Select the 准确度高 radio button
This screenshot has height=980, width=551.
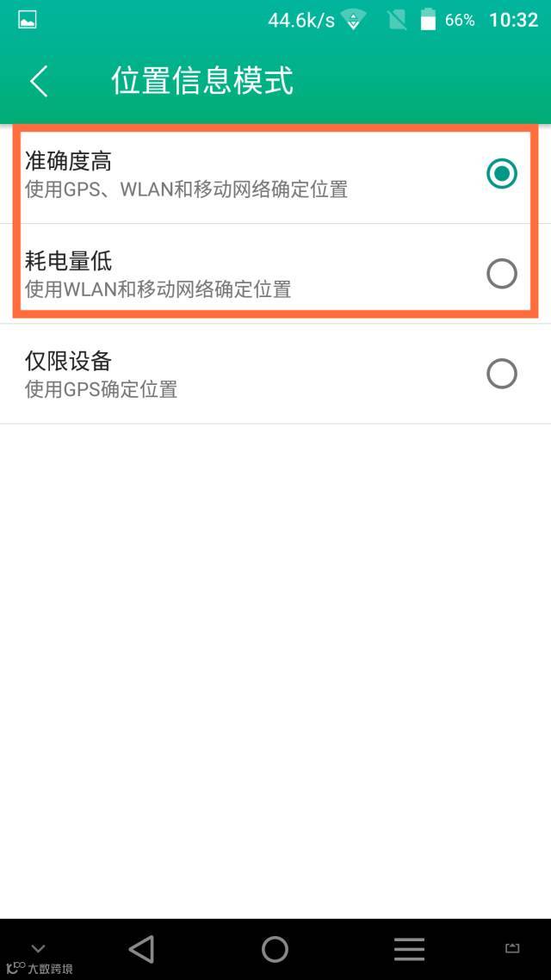tap(502, 174)
